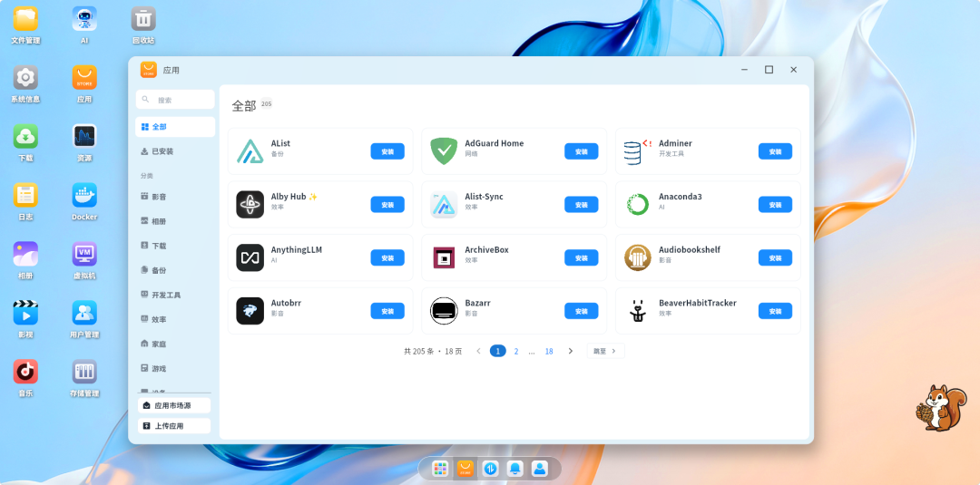Open the notification bell in dock
Screen dimensions: 980x485
[515, 468]
